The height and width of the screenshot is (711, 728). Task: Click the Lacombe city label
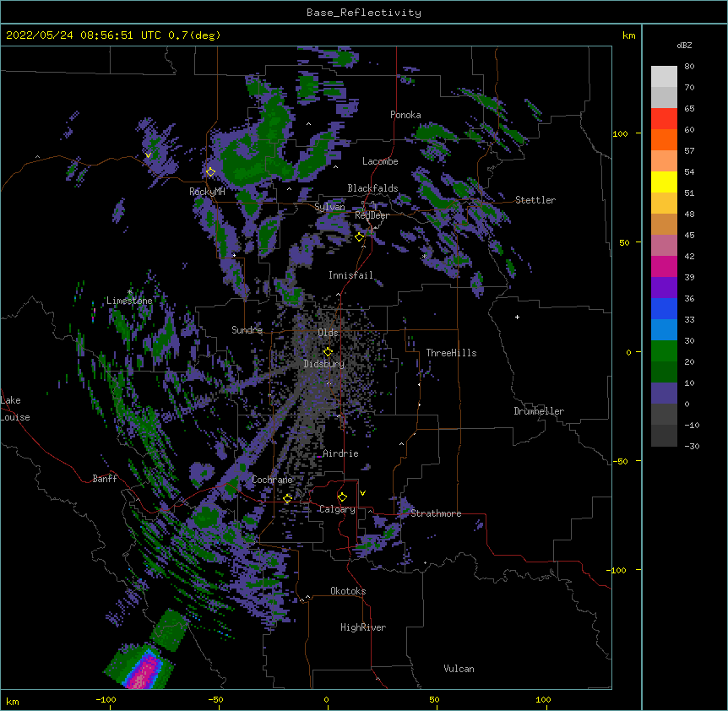pyautogui.click(x=380, y=161)
